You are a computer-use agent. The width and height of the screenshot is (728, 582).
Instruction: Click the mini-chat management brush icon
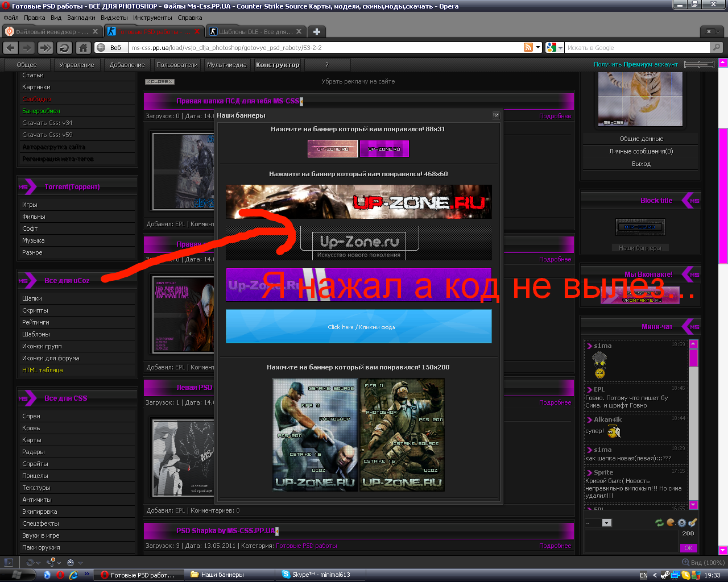tap(692, 523)
